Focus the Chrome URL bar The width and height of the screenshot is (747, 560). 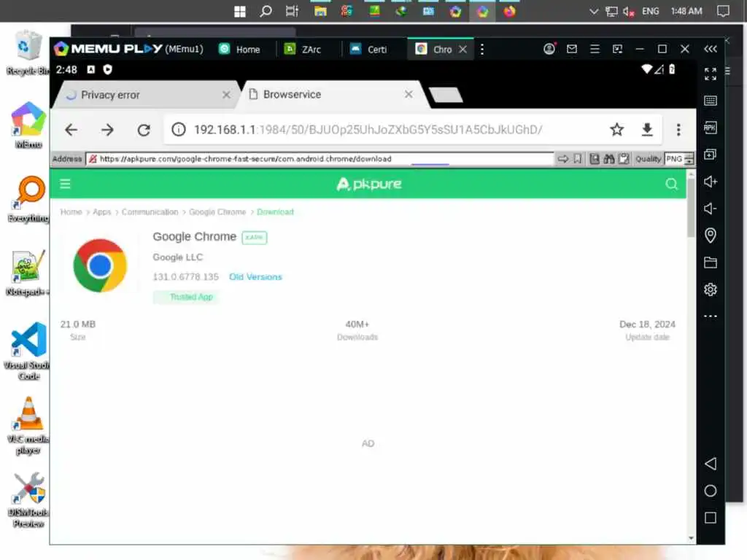[x=367, y=130]
